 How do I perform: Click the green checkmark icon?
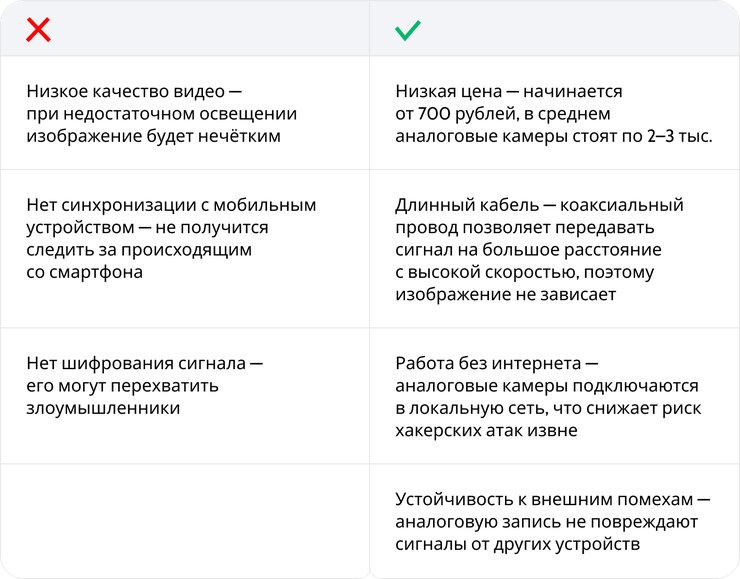pyautogui.click(x=407, y=30)
